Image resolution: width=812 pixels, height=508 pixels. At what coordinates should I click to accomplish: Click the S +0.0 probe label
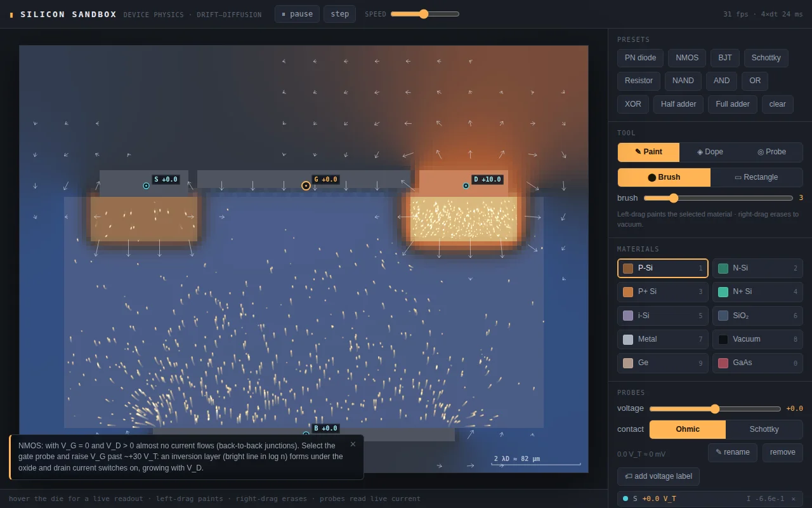(166, 180)
